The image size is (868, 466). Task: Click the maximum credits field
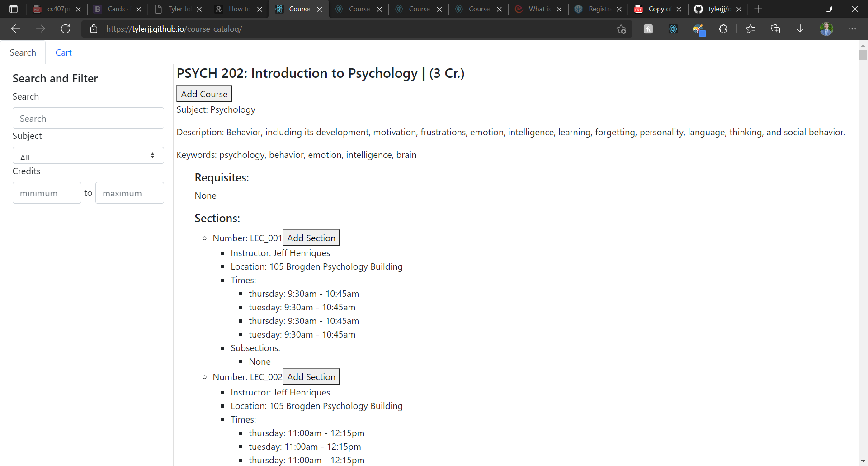(x=130, y=193)
